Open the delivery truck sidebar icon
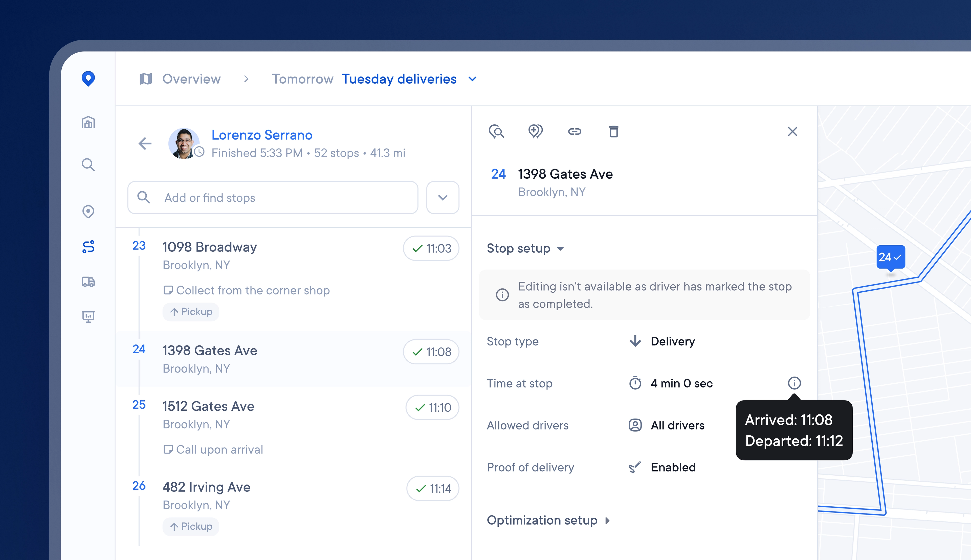971x560 pixels. coord(88,282)
